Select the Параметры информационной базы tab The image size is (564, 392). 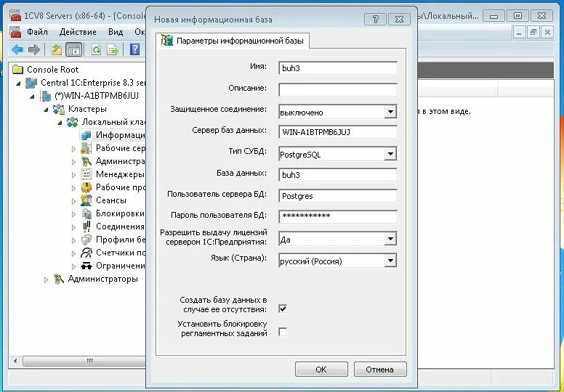tap(233, 41)
